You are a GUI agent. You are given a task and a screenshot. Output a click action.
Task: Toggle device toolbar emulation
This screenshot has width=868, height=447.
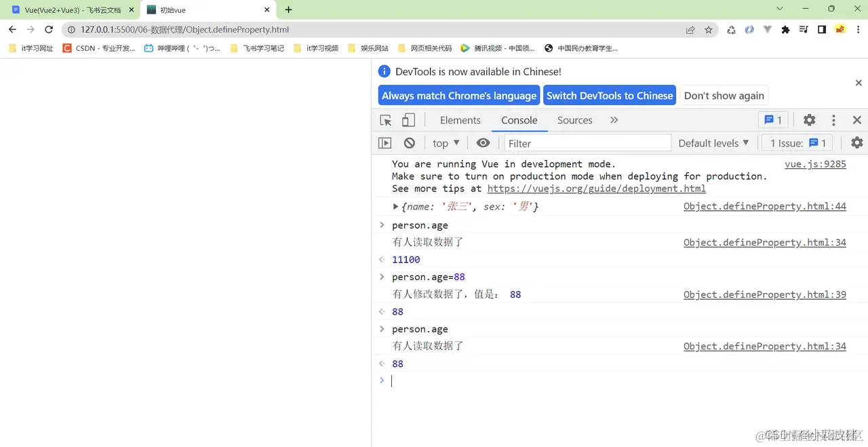408,120
